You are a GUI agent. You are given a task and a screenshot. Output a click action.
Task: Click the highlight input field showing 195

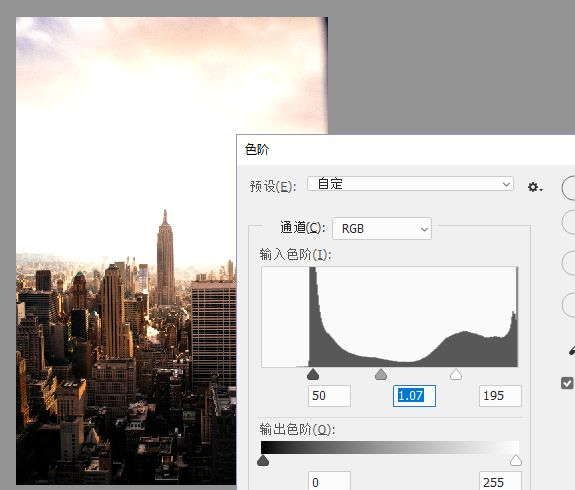click(x=500, y=396)
